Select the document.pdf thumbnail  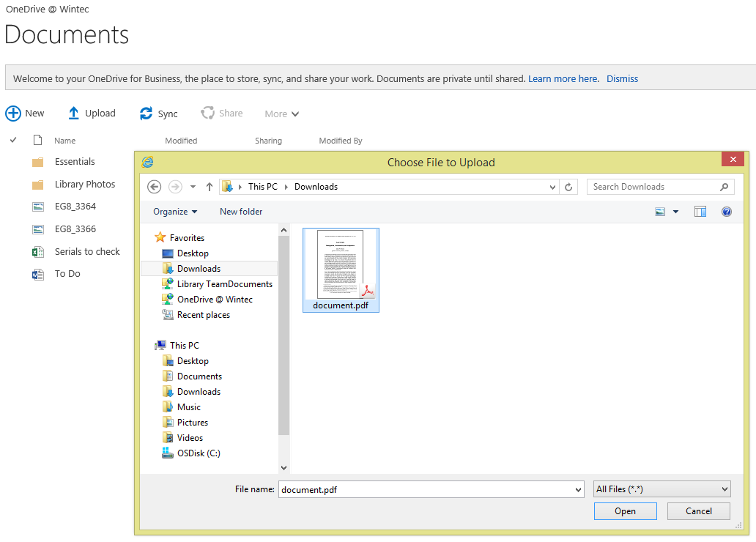click(x=341, y=270)
